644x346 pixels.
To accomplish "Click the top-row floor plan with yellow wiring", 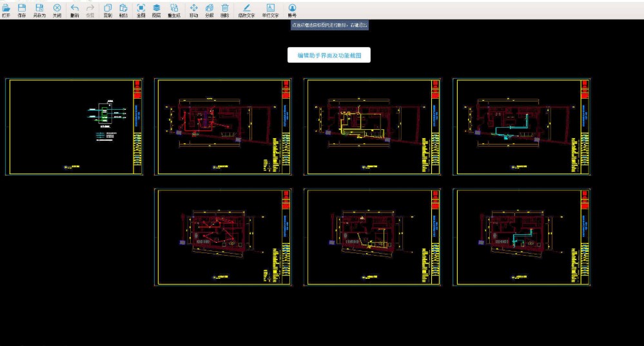I will 373,127.
